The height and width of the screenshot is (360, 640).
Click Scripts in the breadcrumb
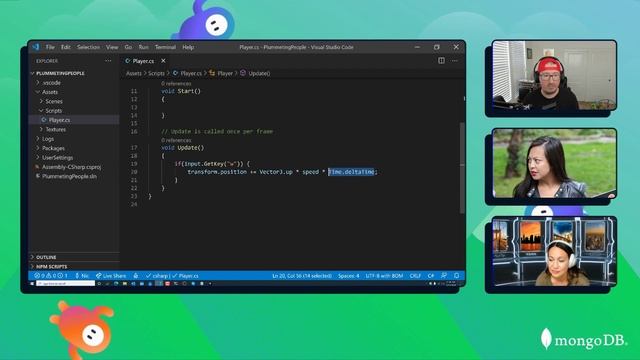tap(156, 73)
